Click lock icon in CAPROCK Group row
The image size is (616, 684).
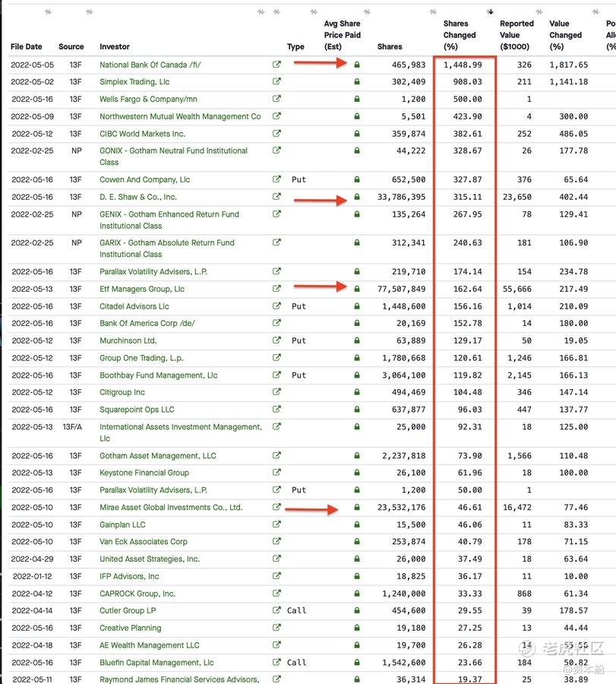(356, 594)
